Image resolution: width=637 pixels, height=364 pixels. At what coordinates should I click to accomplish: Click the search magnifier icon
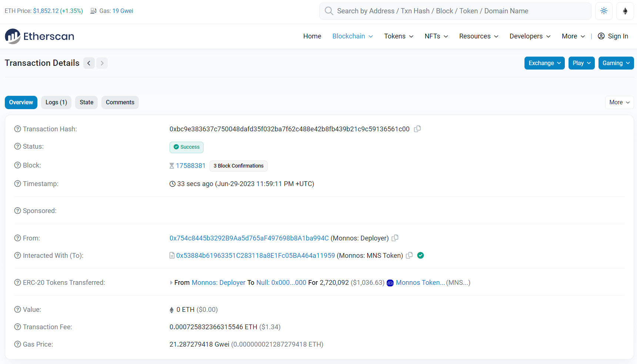[329, 11]
